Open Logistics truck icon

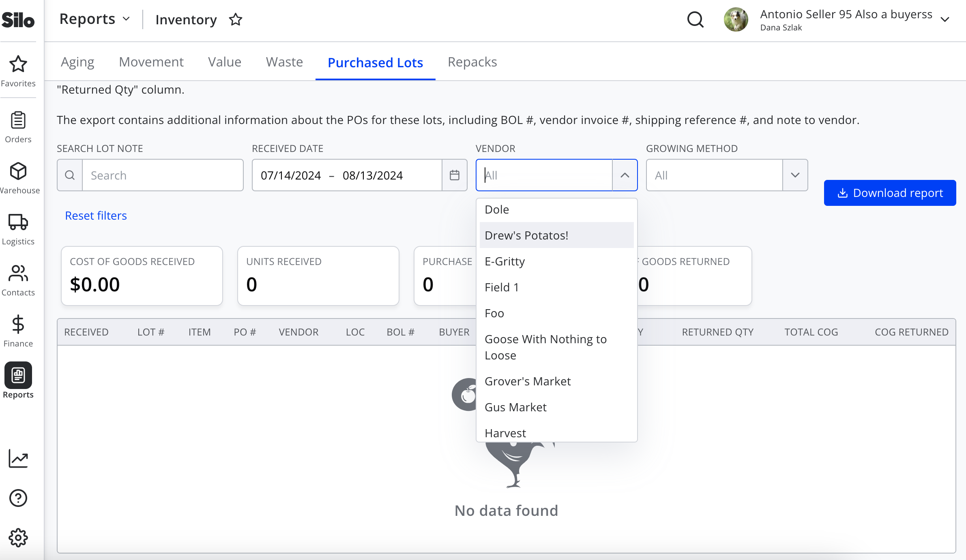(18, 222)
